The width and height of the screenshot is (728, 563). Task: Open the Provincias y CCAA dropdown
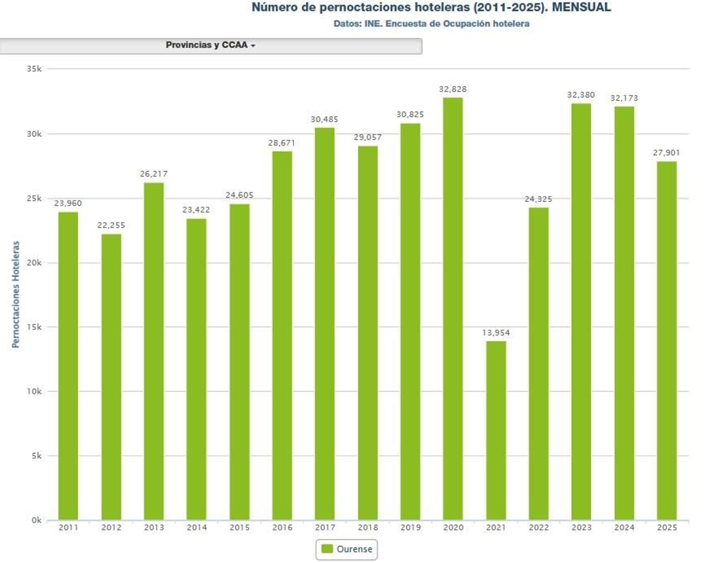pyautogui.click(x=211, y=46)
